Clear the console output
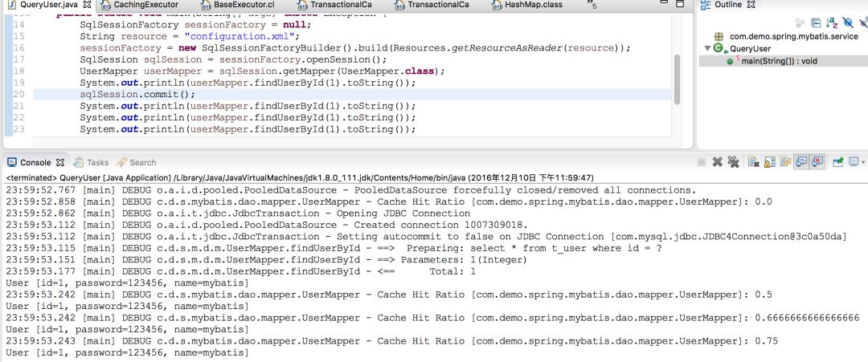 pyautogui.click(x=753, y=162)
